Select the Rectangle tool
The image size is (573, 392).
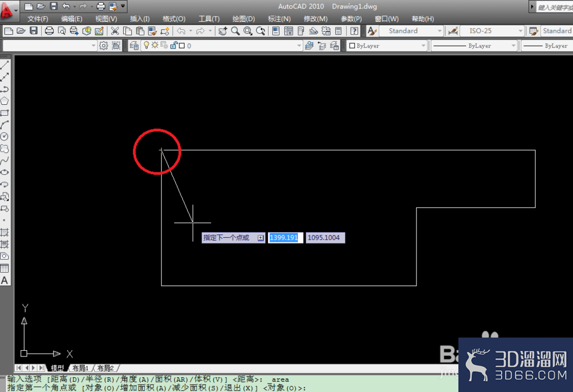(5, 113)
